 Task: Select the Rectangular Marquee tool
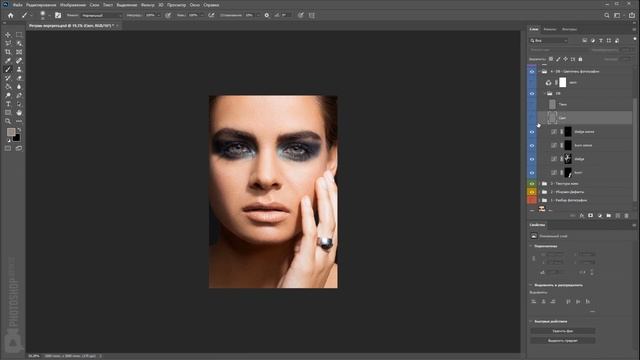19,35
